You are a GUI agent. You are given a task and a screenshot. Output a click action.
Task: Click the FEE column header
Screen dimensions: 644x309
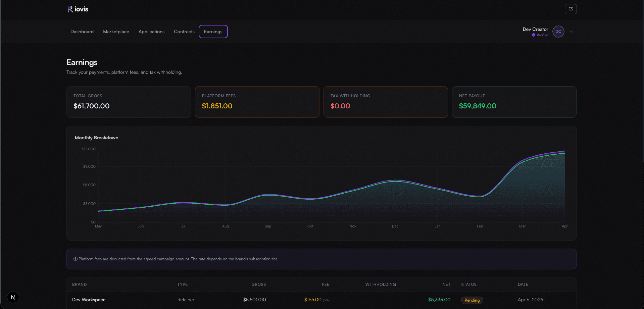click(x=326, y=285)
